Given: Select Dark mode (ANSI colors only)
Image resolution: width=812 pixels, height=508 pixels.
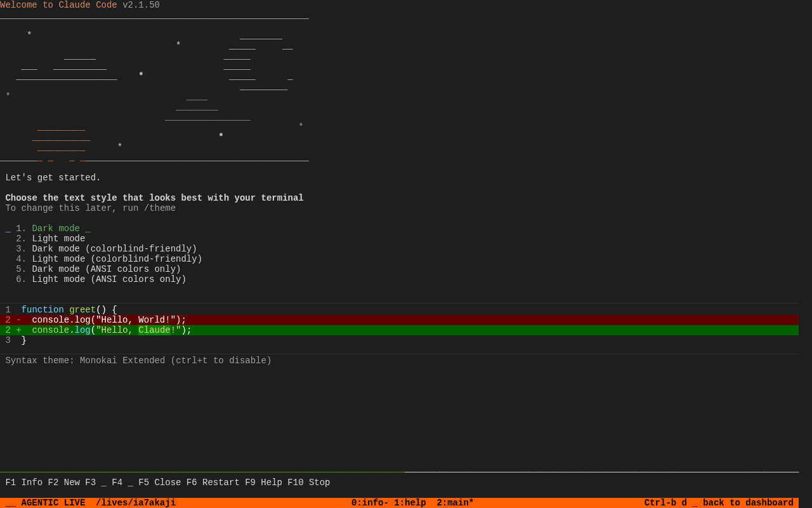Looking at the screenshot, I should coord(106,269).
